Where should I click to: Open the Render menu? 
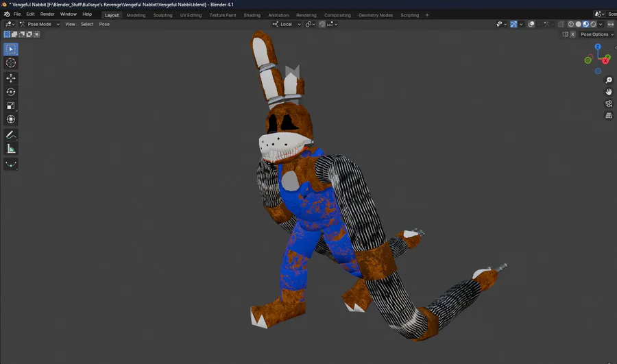point(47,14)
